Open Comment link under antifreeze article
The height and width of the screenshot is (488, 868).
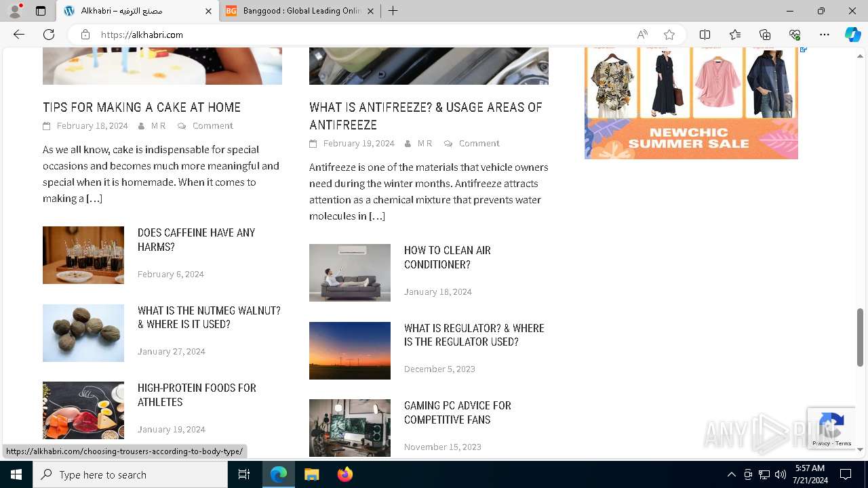[479, 144]
